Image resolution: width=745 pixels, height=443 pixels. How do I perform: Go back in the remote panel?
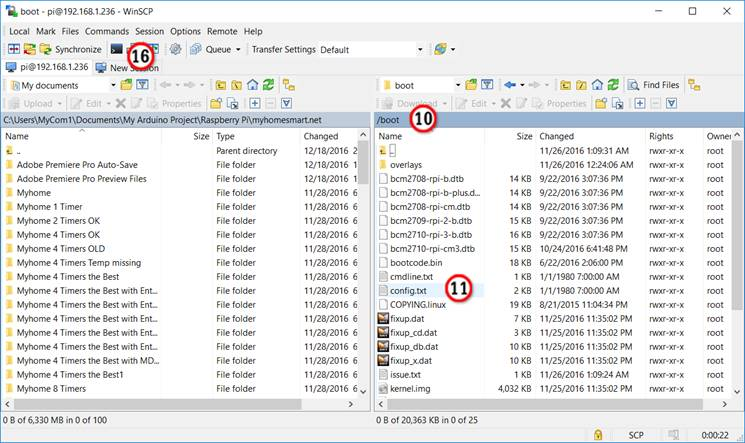pyautogui.click(x=510, y=85)
